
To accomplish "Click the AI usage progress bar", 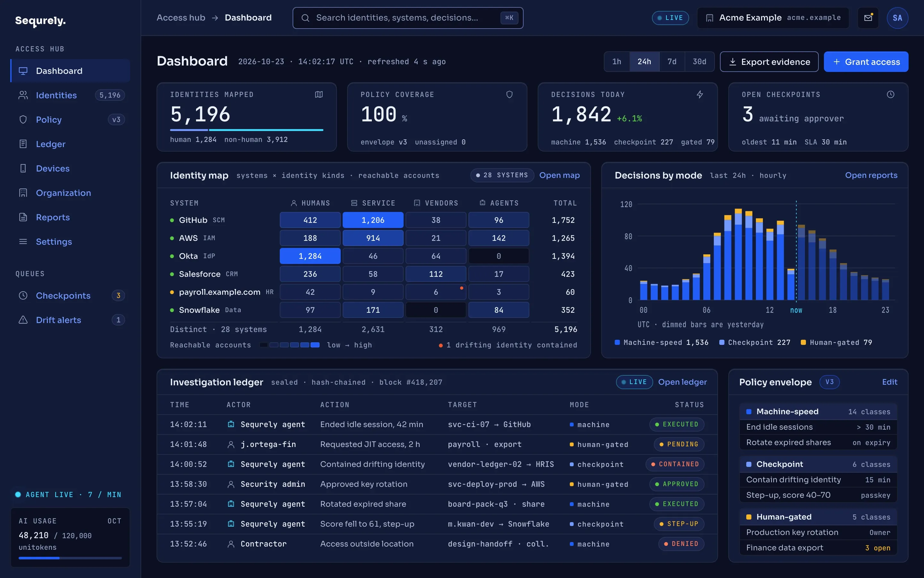I will pos(70,558).
